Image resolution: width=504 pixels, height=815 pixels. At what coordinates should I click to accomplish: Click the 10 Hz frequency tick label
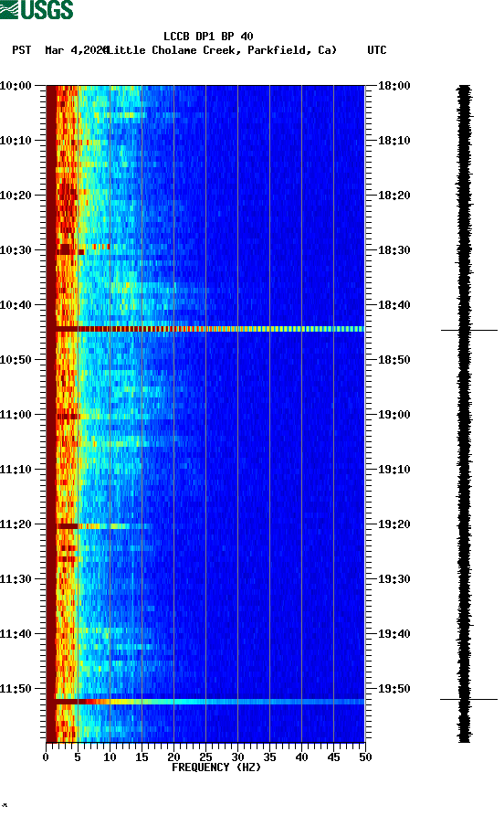(x=110, y=757)
